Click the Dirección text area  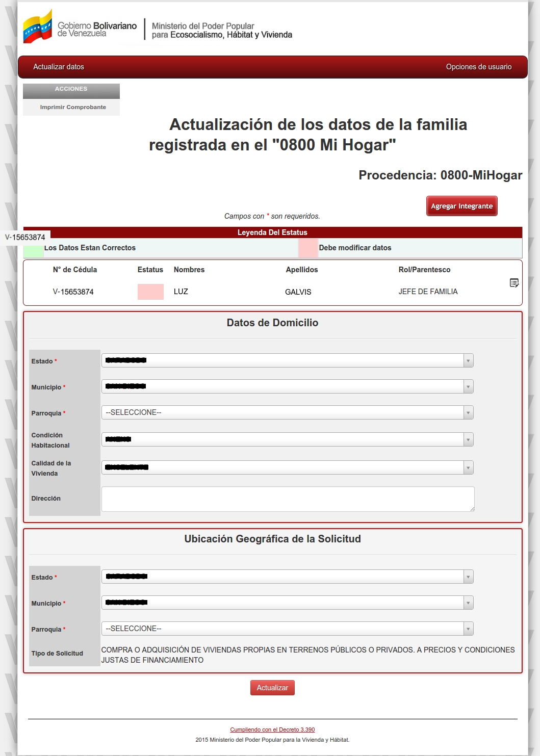(x=288, y=499)
